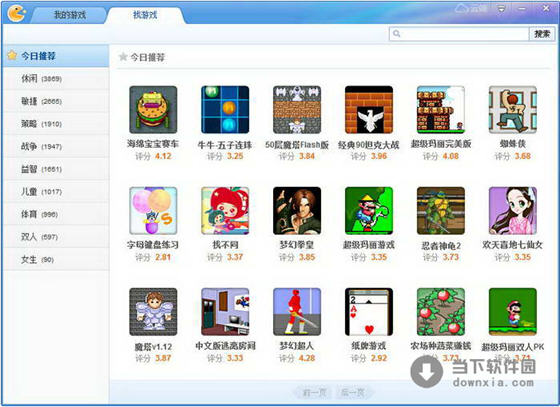Click the Pac-Man app logo
560x407 pixels.
(x=16, y=14)
